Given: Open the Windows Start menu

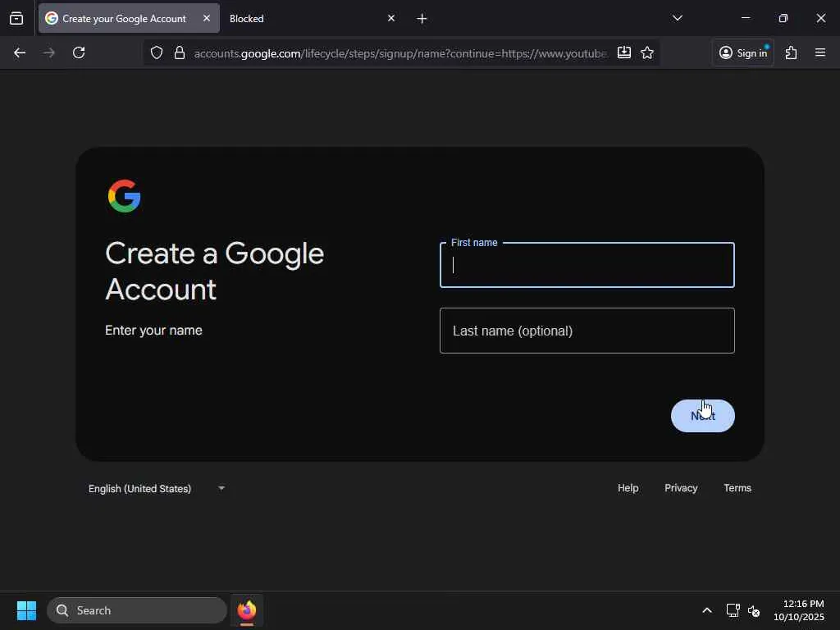Looking at the screenshot, I should tap(26, 610).
